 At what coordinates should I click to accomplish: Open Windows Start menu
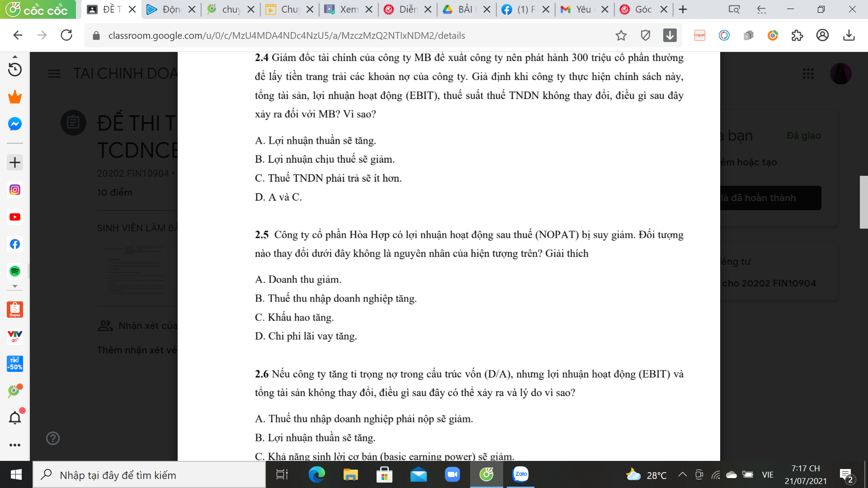(x=16, y=474)
